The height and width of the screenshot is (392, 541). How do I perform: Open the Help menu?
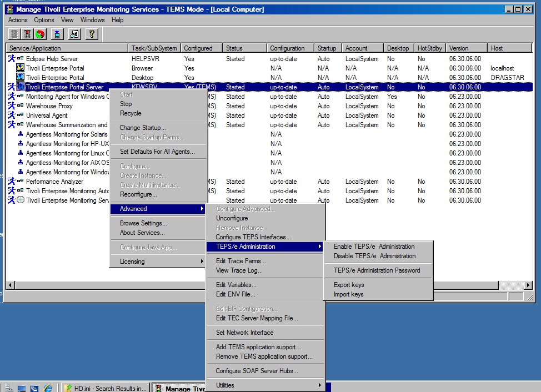pos(117,20)
